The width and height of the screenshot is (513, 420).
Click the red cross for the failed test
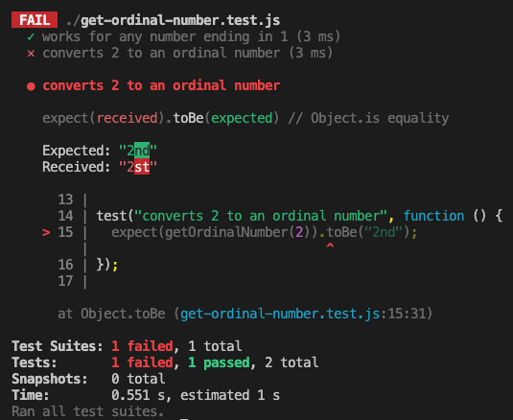(x=31, y=53)
